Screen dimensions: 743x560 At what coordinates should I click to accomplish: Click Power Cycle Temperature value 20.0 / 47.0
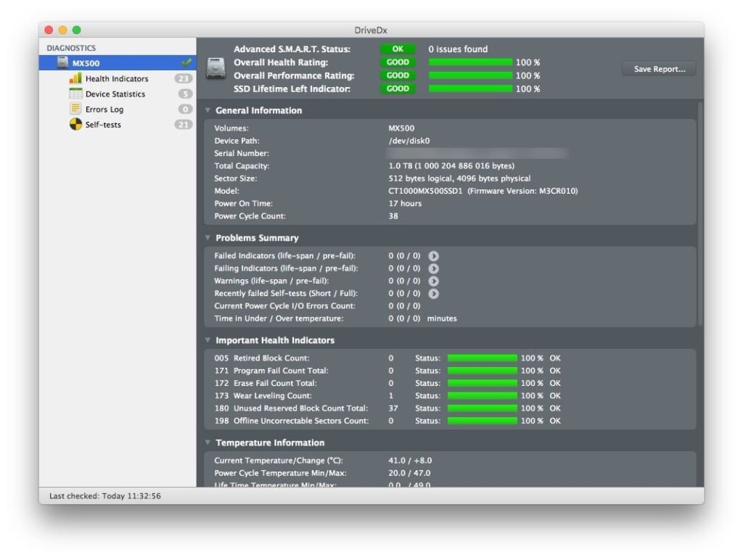pos(409,473)
